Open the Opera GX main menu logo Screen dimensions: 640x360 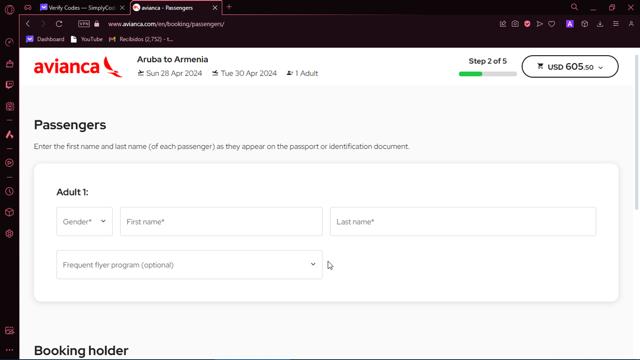tap(9, 9)
